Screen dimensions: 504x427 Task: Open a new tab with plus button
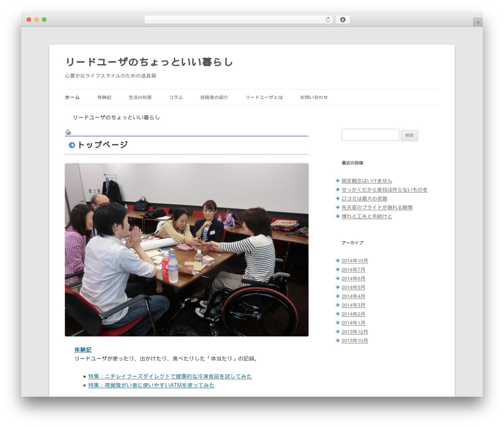[x=478, y=22]
